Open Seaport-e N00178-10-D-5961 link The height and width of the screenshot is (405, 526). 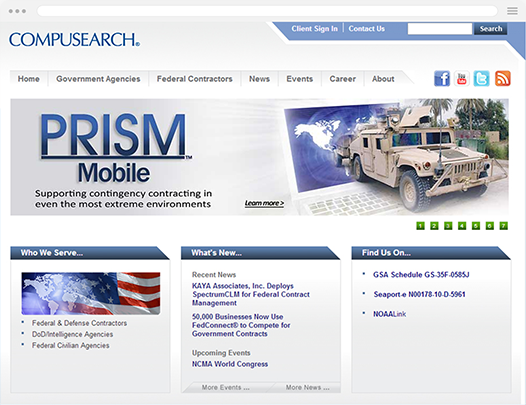click(419, 294)
